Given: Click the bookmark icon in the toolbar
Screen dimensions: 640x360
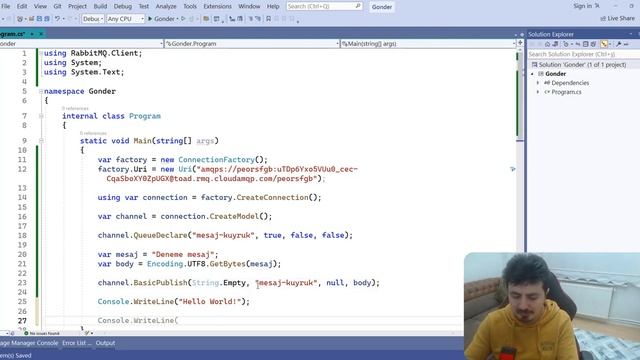Looking at the screenshot, I should [268, 19].
